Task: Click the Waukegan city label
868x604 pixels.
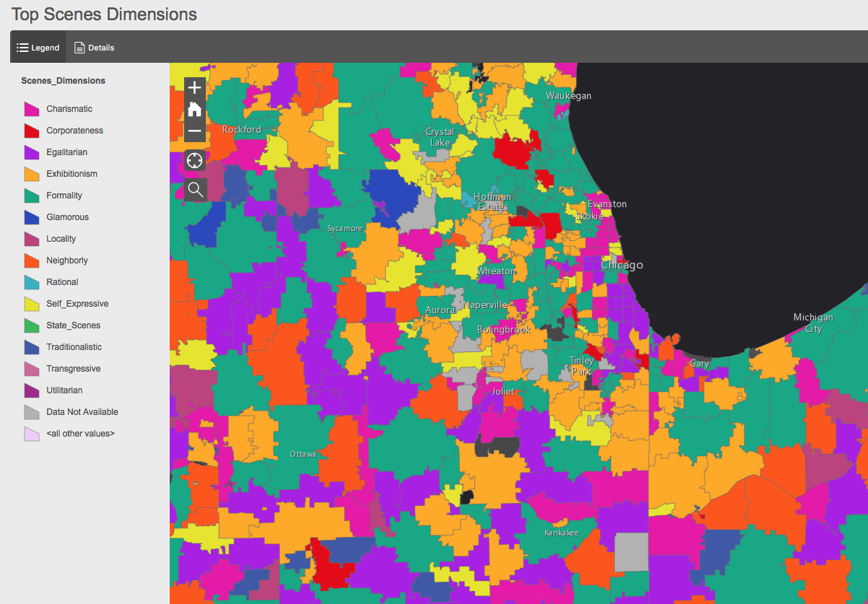Action: (x=568, y=96)
